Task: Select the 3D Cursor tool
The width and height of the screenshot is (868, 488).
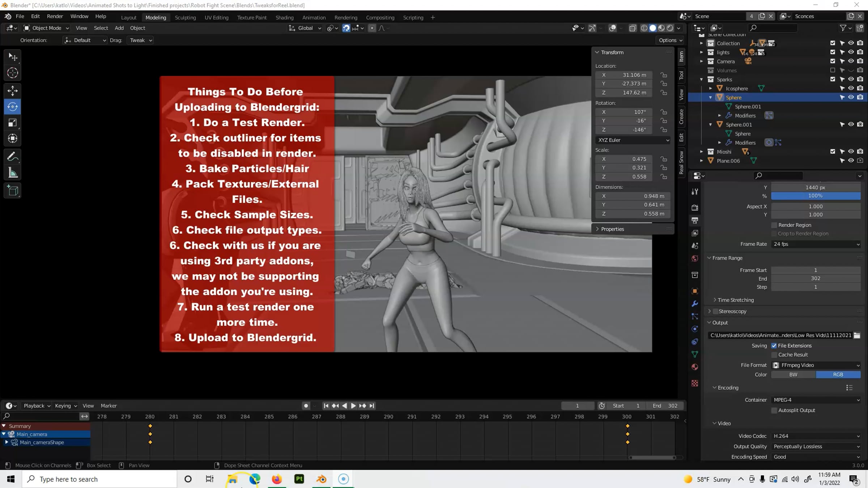Action: click(x=13, y=73)
